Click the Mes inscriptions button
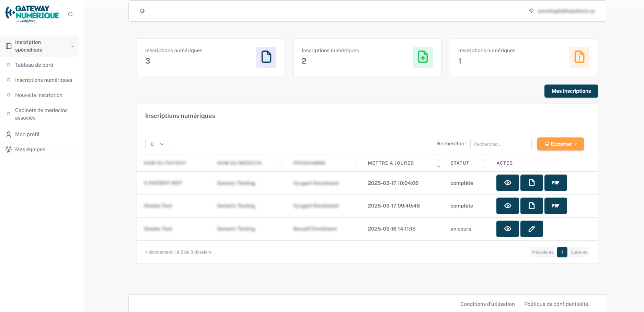This screenshot has width=644, height=312. (x=571, y=91)
